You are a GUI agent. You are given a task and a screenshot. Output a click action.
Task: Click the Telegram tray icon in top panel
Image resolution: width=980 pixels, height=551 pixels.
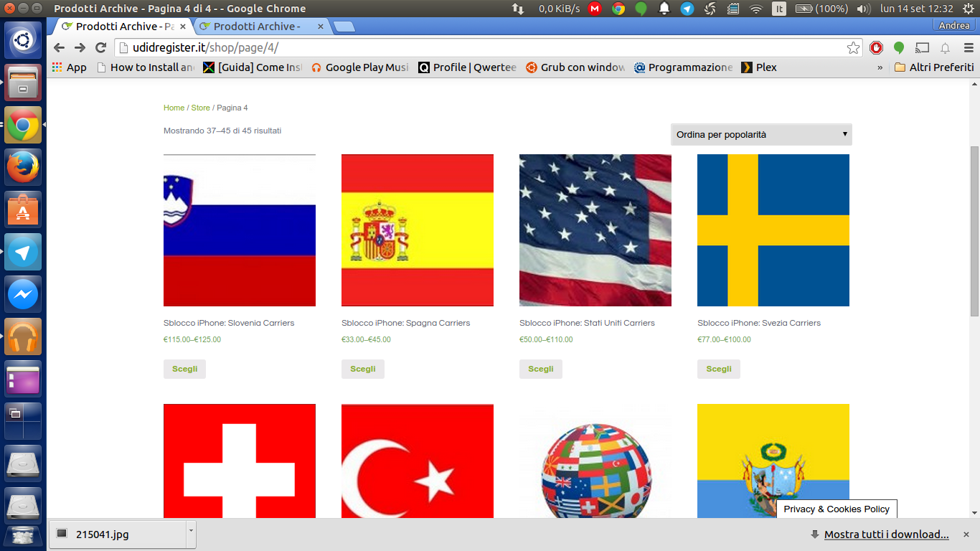pyautogui.click(x=687, y=9)
